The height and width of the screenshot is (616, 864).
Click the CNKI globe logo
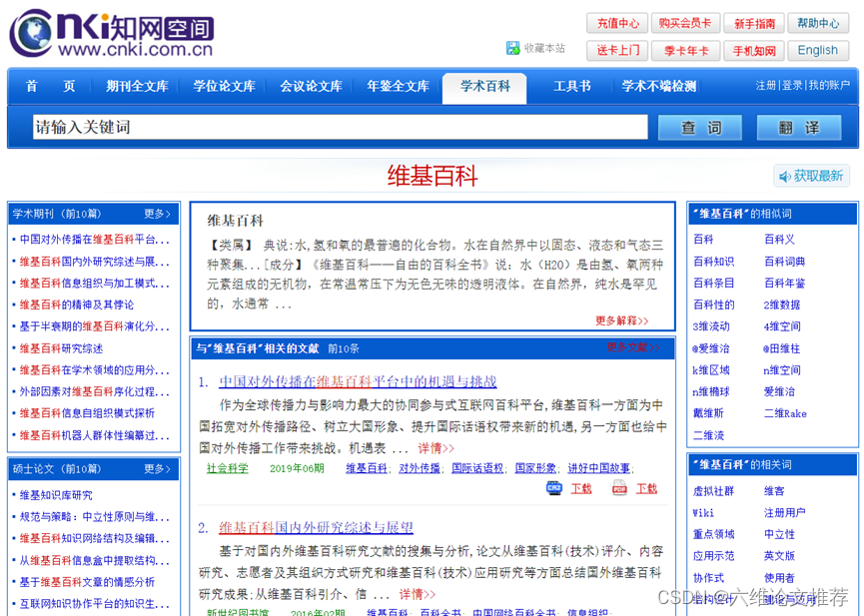31,33
